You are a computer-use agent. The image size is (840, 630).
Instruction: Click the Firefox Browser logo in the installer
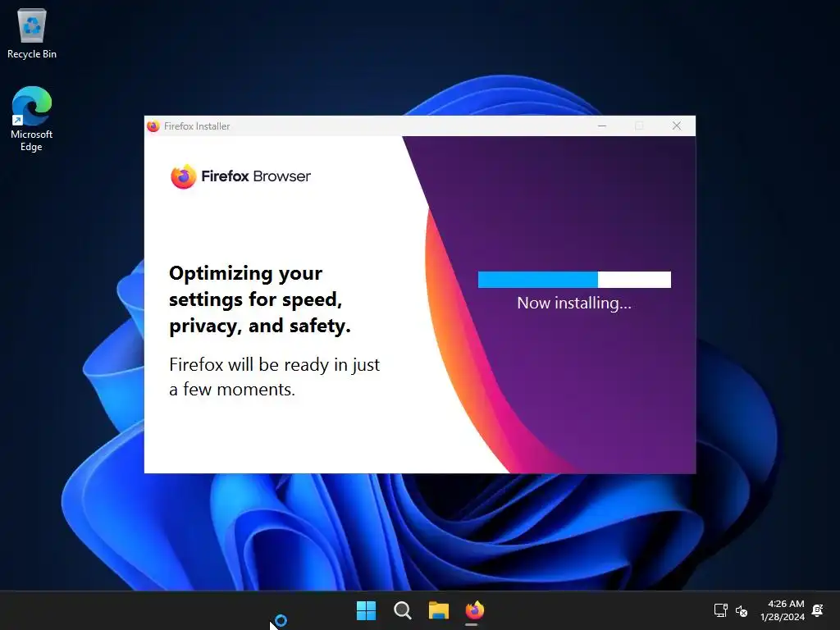pos(240,176)
